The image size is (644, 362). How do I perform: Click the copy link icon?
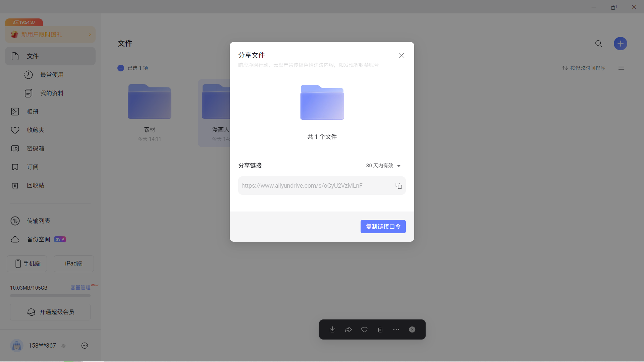[x=398, y=186]
